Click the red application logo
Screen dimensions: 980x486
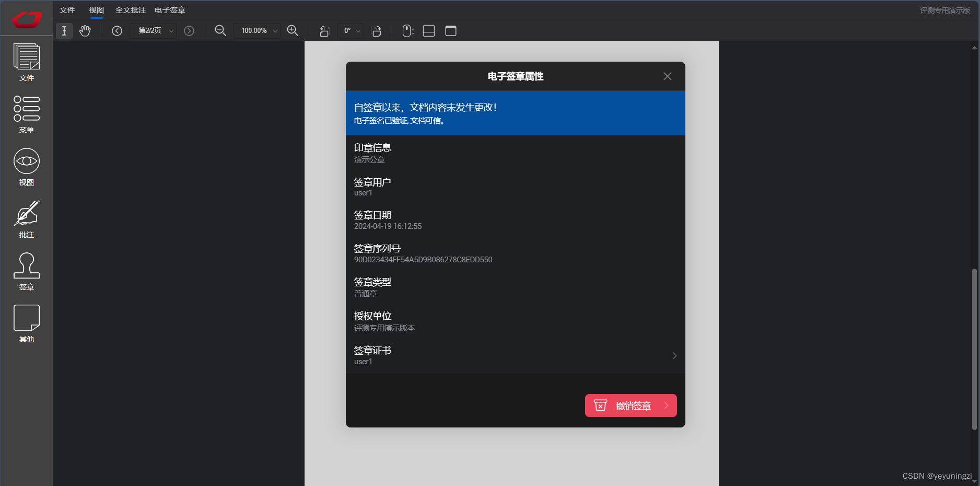pyautogui.click(x=27, y=20)
